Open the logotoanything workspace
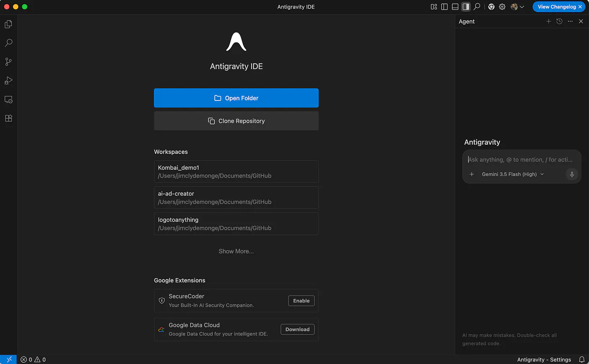Viewport: 589px width, 364px height. tap(236, 224)
